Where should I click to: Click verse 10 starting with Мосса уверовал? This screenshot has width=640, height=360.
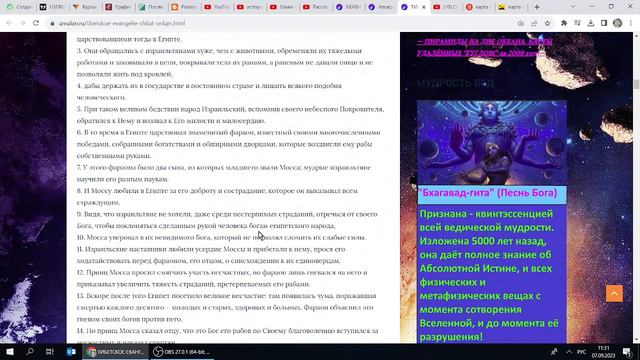point(221,237)
